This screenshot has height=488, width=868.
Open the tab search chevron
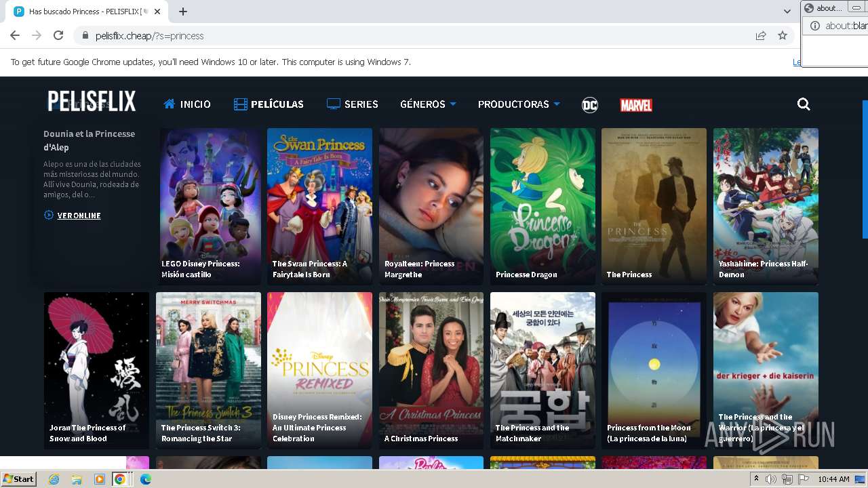click(787, 12)
